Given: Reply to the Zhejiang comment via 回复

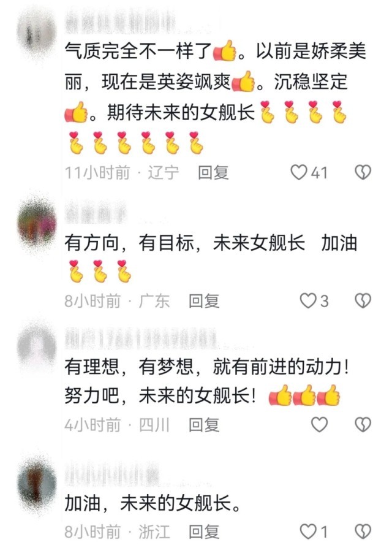Looking at the screenshot, I should (204, 532).
